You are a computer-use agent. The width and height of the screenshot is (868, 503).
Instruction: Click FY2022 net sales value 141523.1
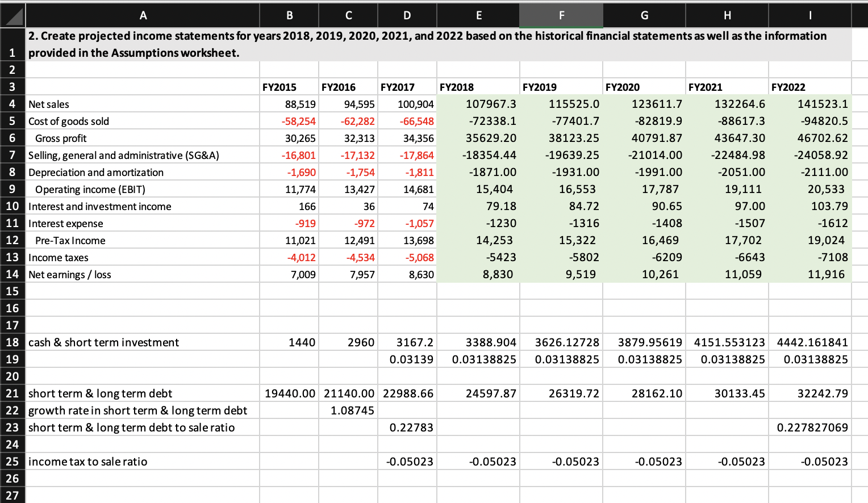click(x=823, y=104)
